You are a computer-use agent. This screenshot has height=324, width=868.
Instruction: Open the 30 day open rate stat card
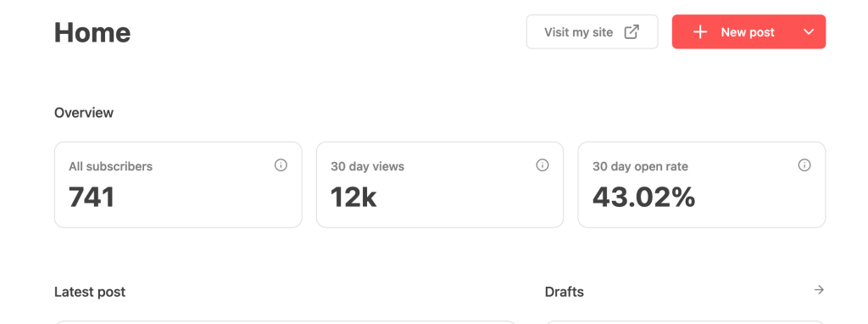click(701, 184)
